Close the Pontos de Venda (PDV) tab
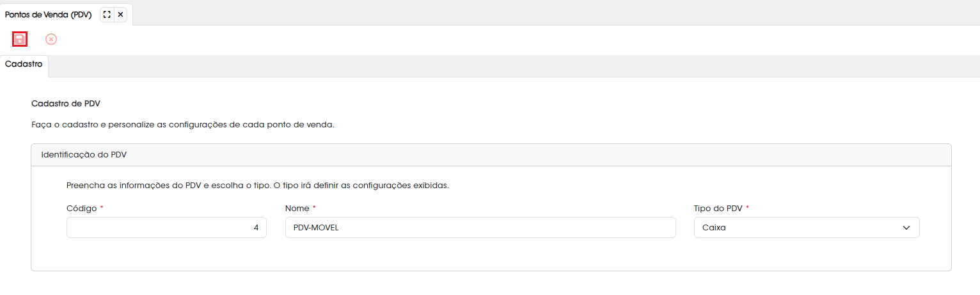 [120, 14]
